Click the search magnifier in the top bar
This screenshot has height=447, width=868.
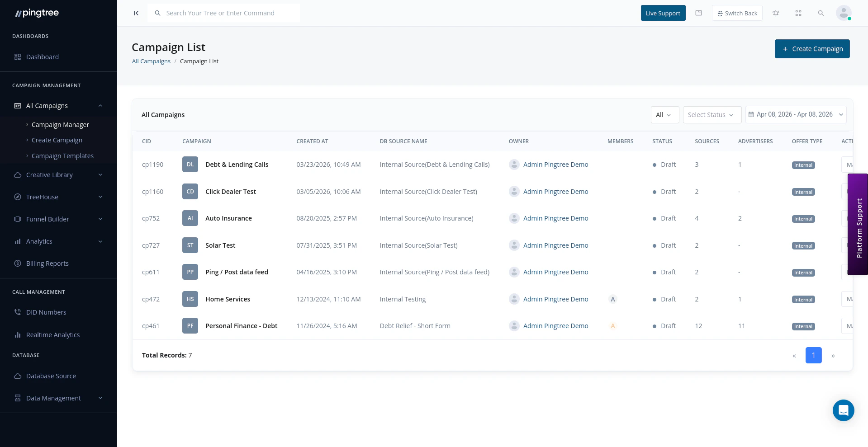coord(821,13)
